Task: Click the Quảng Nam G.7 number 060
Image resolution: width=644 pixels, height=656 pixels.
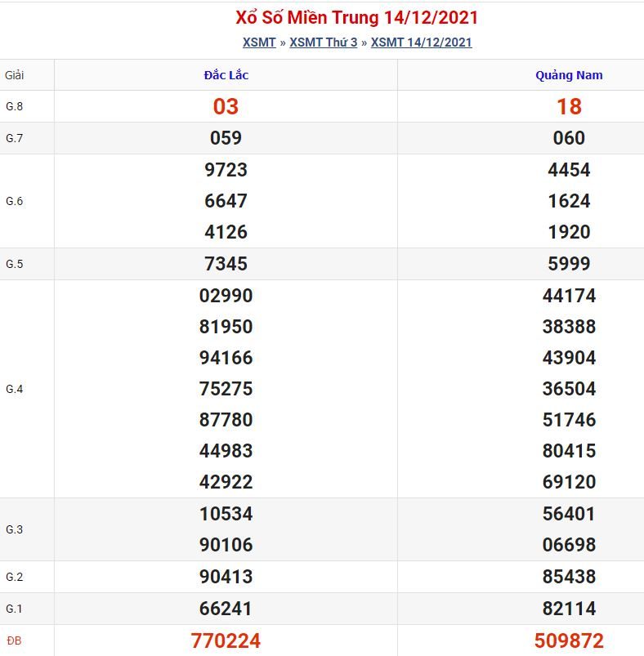Action: [569, 138]
